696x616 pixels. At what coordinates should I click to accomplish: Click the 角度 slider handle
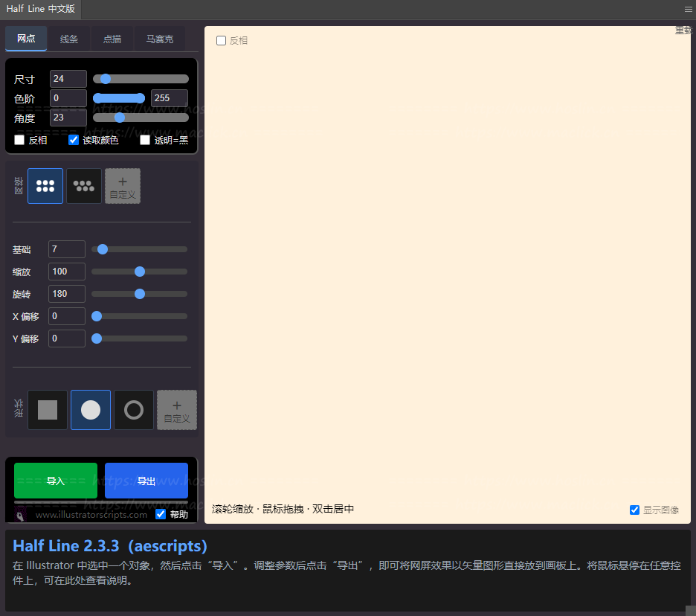click(120, 118)
